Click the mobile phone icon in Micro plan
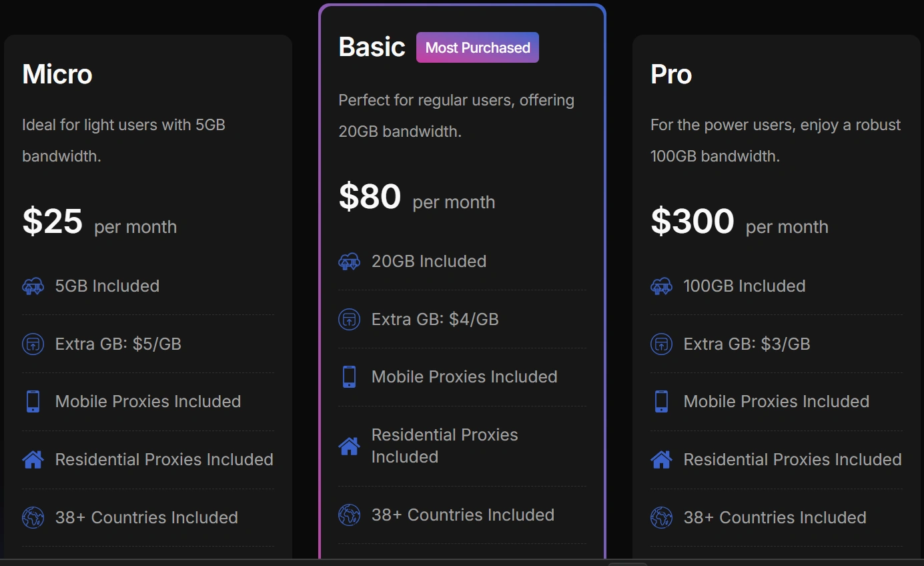Viewport: 924px width, 566px height. [33, 402]
